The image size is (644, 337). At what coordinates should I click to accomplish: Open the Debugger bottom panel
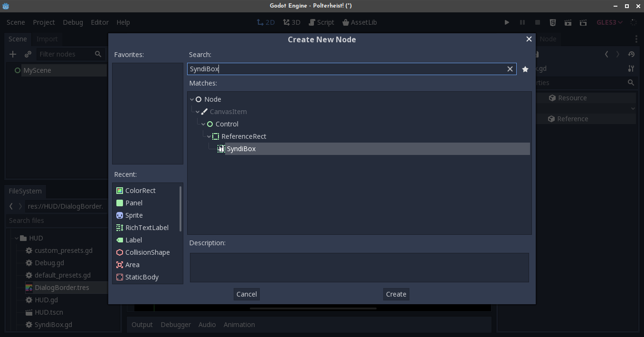(176, 325)
